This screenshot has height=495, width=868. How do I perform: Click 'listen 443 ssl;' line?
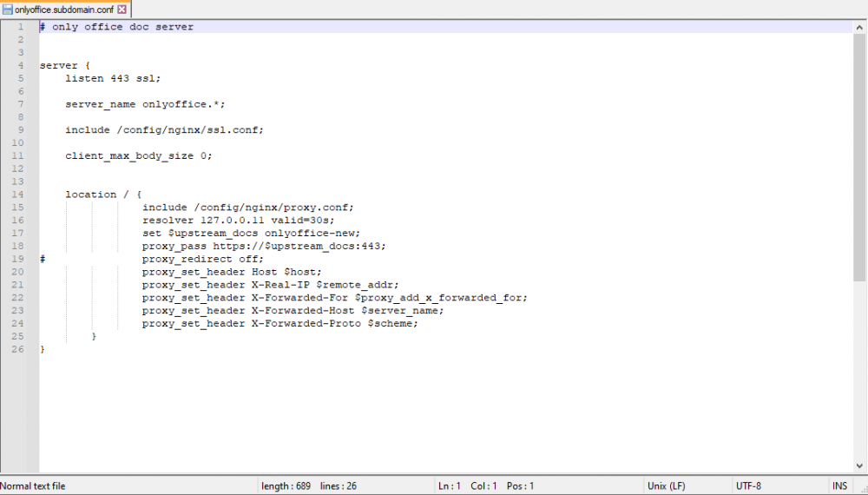(113, 78)
